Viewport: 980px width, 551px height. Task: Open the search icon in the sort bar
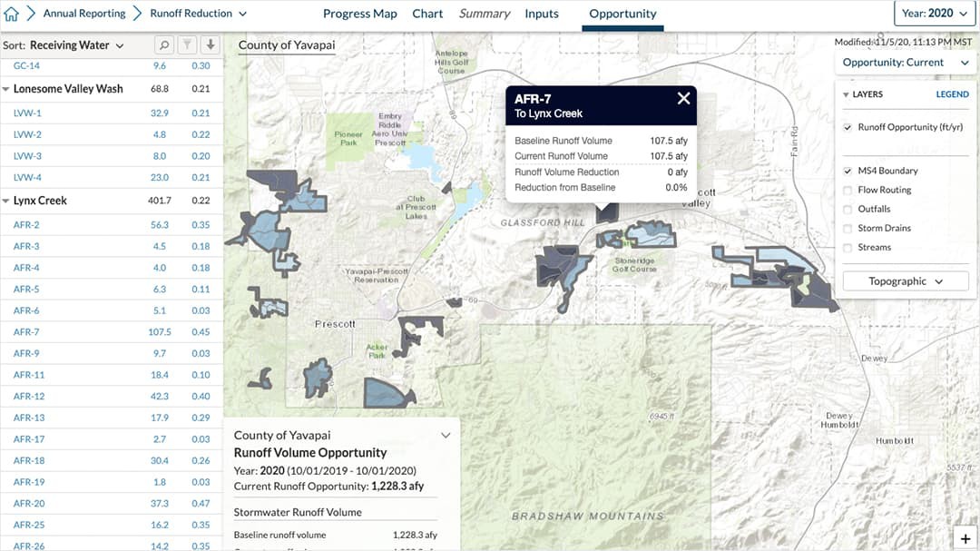pyautogui.click(x=163, y=45)
